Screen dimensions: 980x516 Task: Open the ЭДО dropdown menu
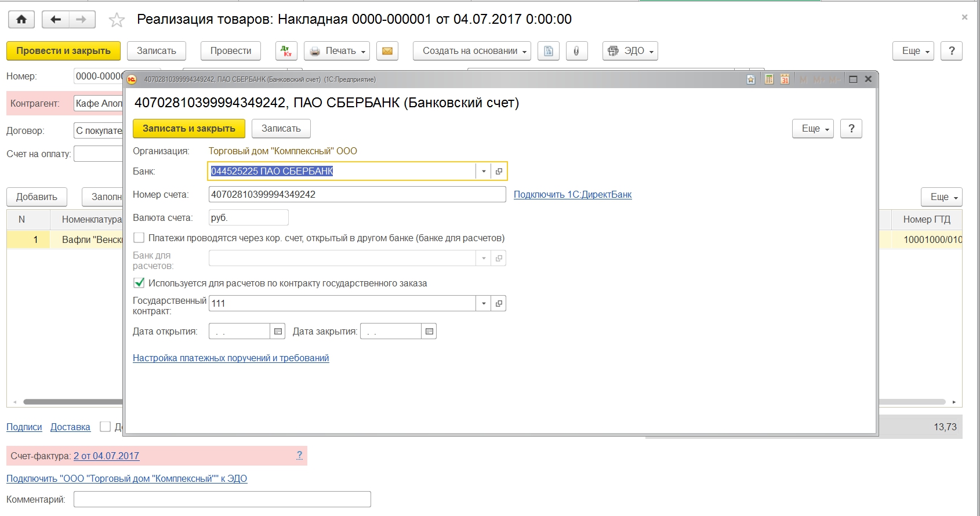(630, 51)
